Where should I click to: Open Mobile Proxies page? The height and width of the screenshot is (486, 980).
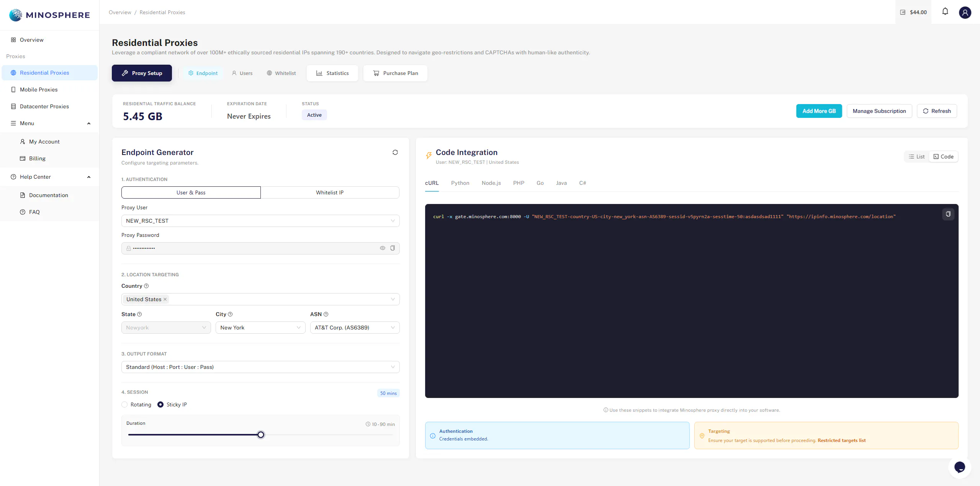coord(50,90)
